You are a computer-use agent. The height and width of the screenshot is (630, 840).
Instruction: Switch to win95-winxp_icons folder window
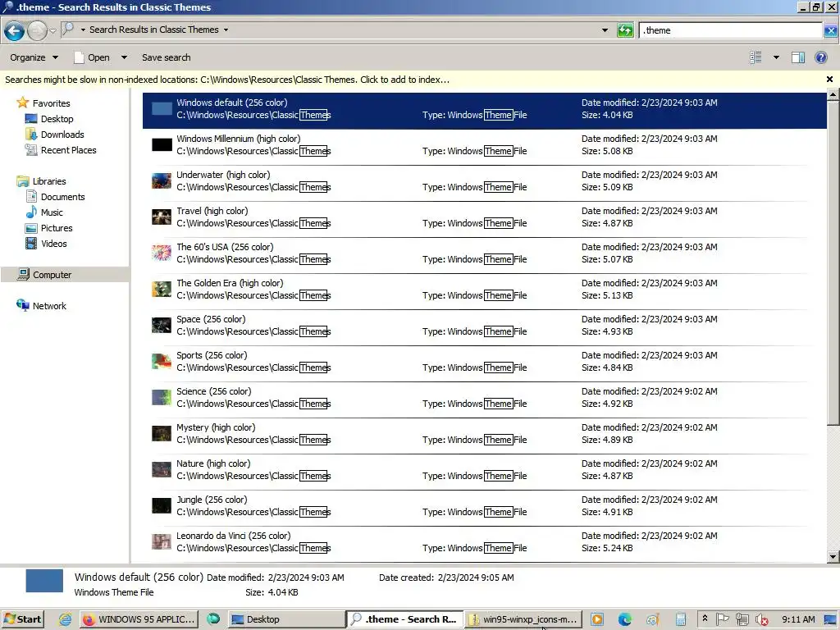(x=523, y=620)
